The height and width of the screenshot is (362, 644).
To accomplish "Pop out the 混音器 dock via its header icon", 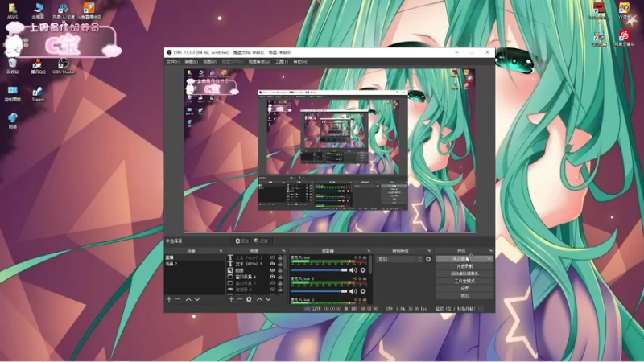I will [x=369, y=251].
